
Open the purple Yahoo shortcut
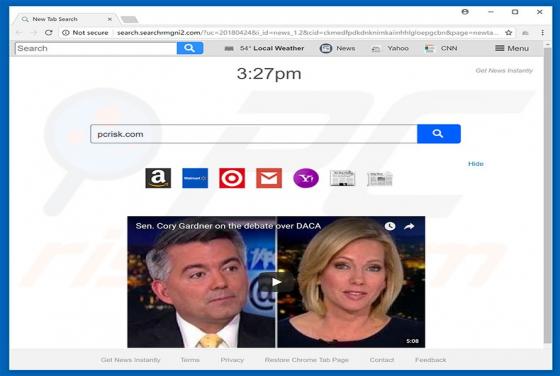(x=306, y=178)
